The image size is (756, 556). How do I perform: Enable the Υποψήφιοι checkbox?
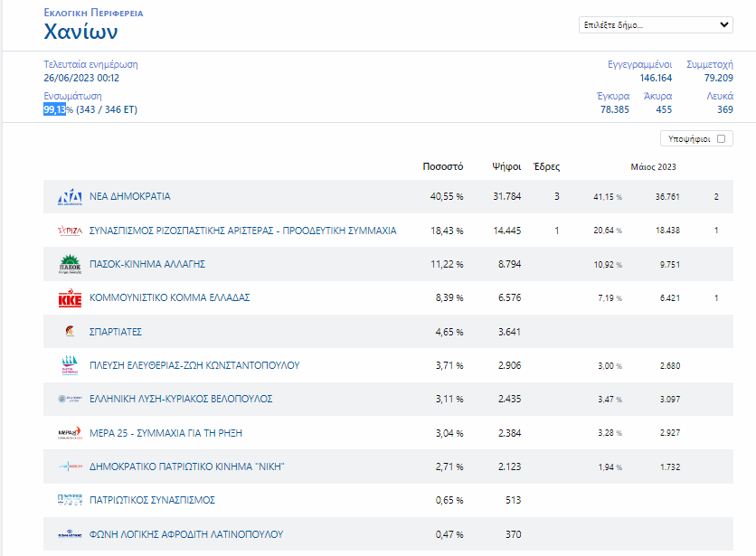coord(721,139)
